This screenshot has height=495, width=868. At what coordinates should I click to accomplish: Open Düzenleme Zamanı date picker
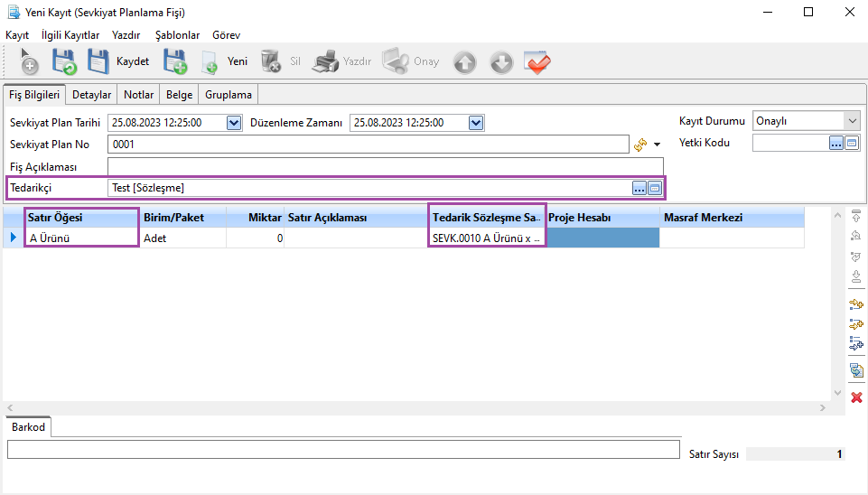click(476, 123)
